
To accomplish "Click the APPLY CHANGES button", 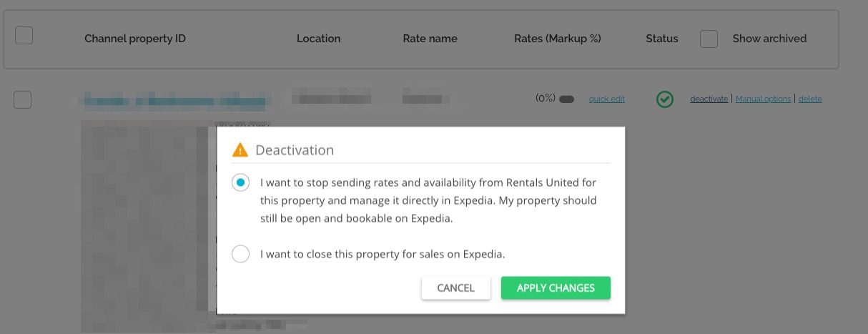I will (556, 288).
